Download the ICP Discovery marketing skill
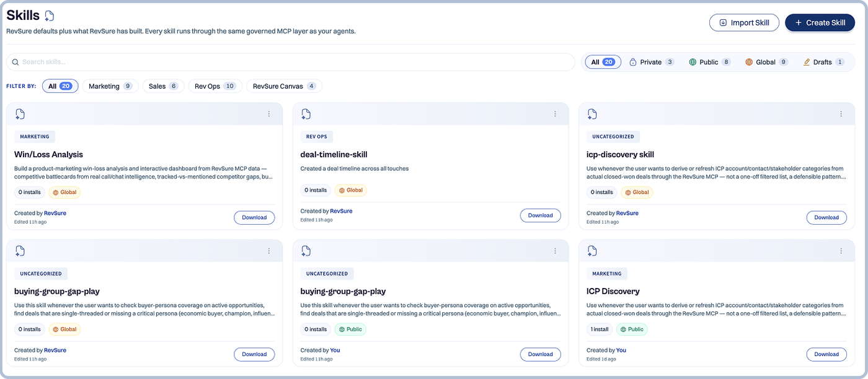The height and width of the screenshot is (379, 868). [x=826, y=354]
